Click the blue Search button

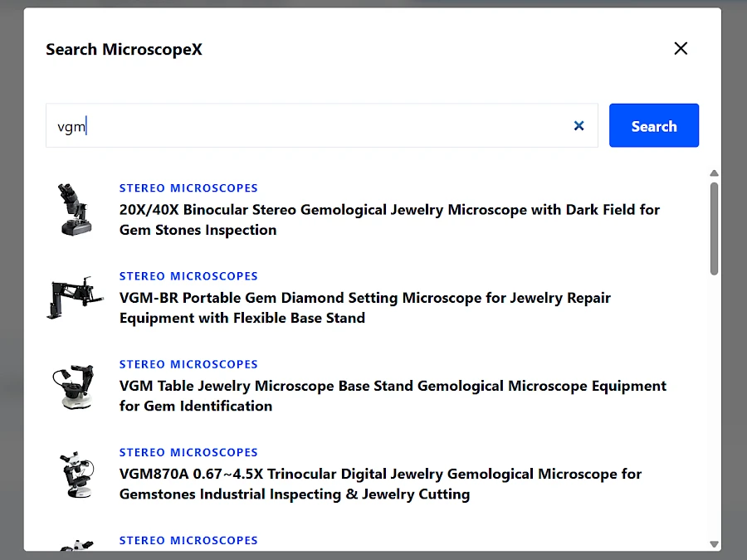pyautogui.click(x=654, y=125)
